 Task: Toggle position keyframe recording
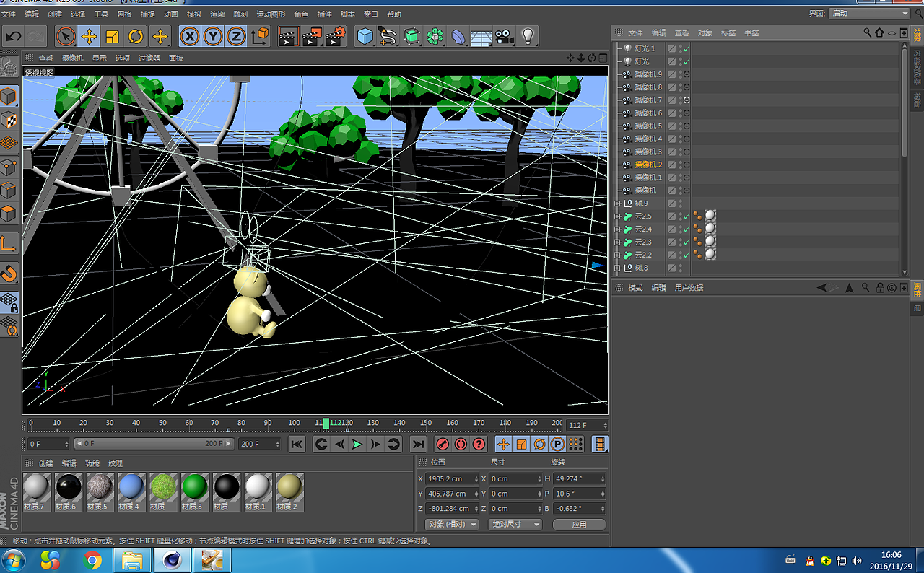point(504,445)
